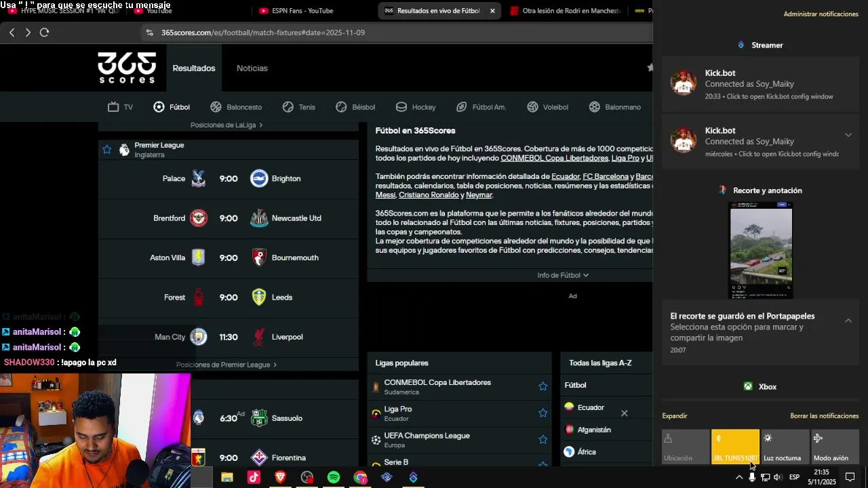This screenshot has height=488, width=868.
Task: Click Borrar las notificaciones
Action: pyautogui.click(x=824, y=415)
